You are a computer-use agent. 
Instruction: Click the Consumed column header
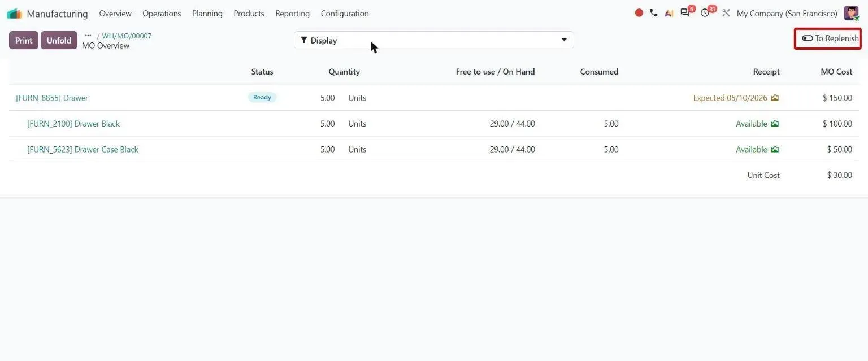click(599, 72)
